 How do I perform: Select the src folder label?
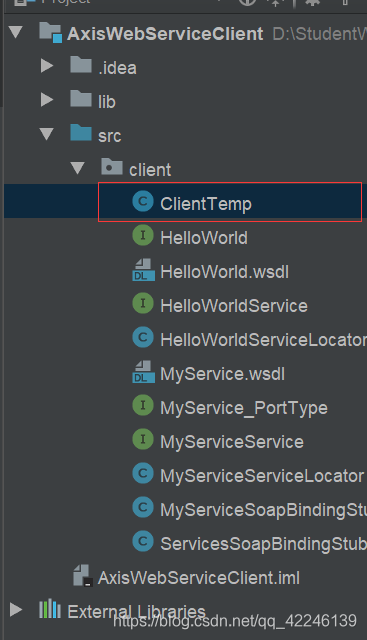[x=109, y=136]
